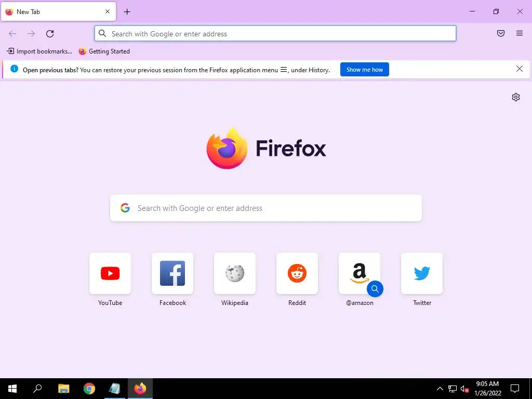Open the Twitter shortcut tile
The height and width of the screenshot is (399, 532).
pyautogui.click(x=422, y=273)
